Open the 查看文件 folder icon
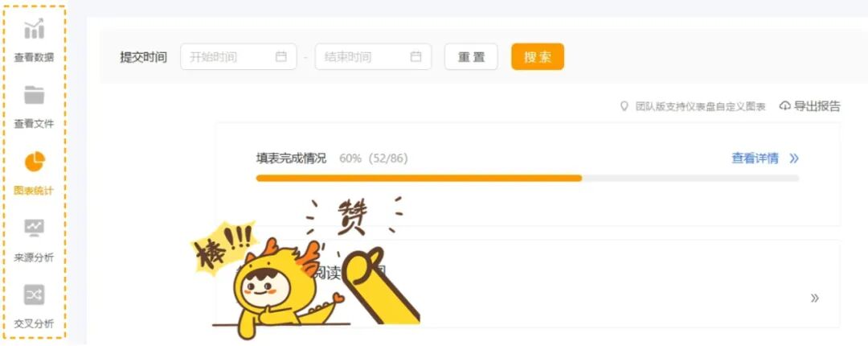 tap(34, 95)
